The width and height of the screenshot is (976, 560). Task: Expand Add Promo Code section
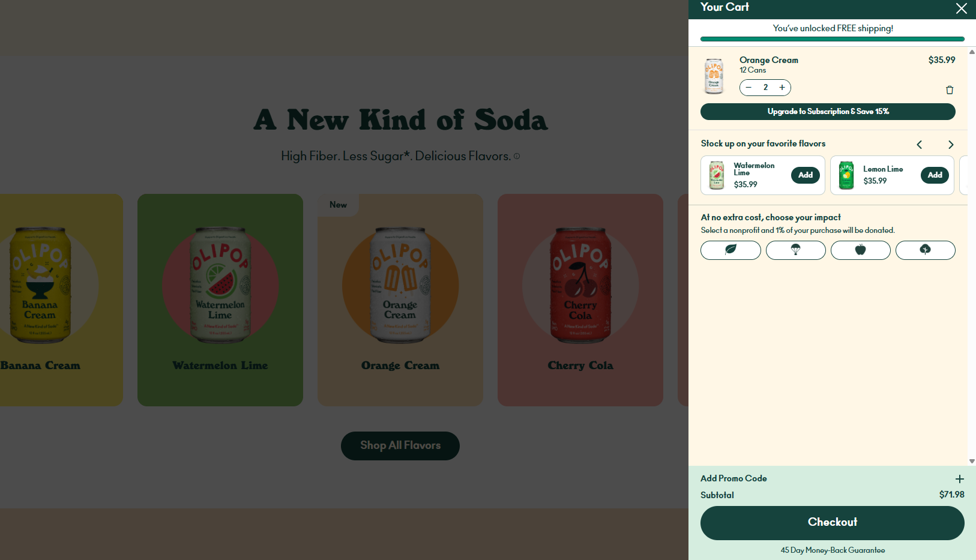(959, 479)
